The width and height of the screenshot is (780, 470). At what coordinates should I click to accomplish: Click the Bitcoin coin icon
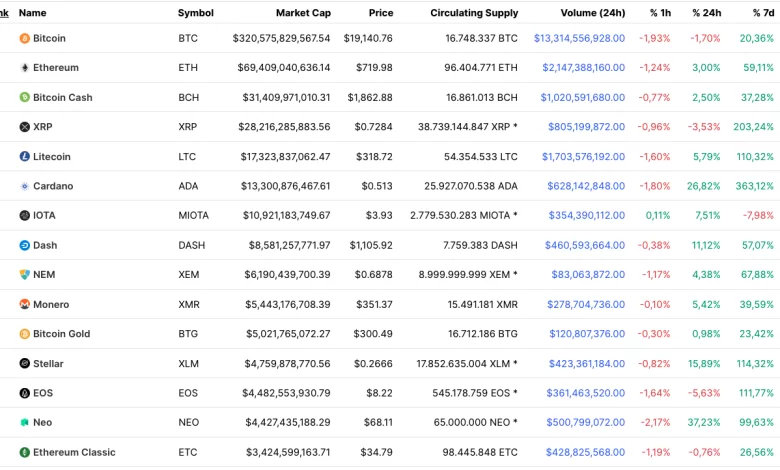25,38
